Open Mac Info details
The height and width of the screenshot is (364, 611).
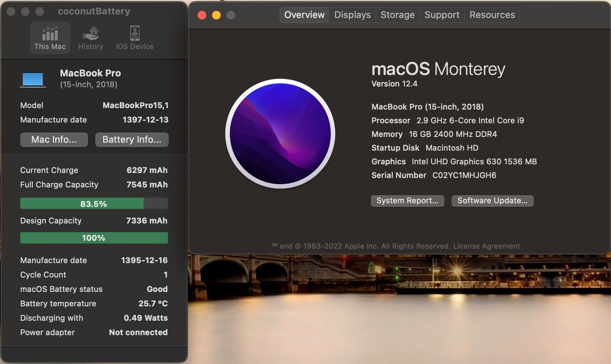54,139
